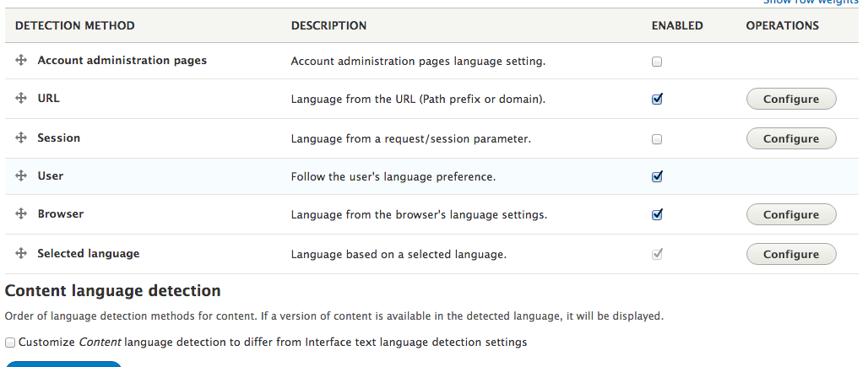This screenshot has width=868, height=367.
Task: Disable the User language preference checkbox
Action: [x=657, y=177]
